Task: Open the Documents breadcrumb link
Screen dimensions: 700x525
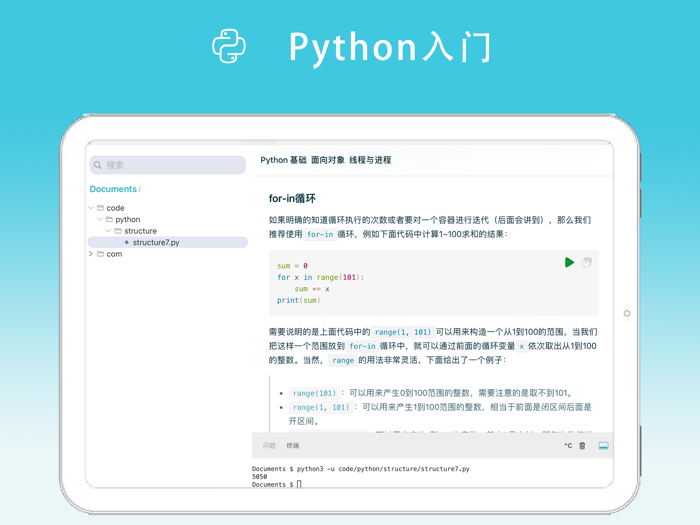Action: tap(113, 189)
